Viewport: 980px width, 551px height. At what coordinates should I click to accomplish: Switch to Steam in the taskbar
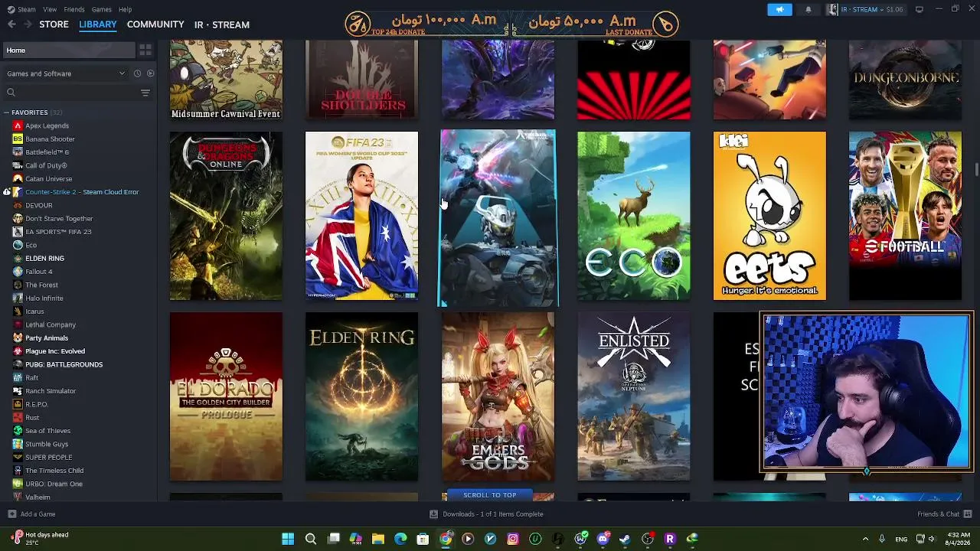625,539
